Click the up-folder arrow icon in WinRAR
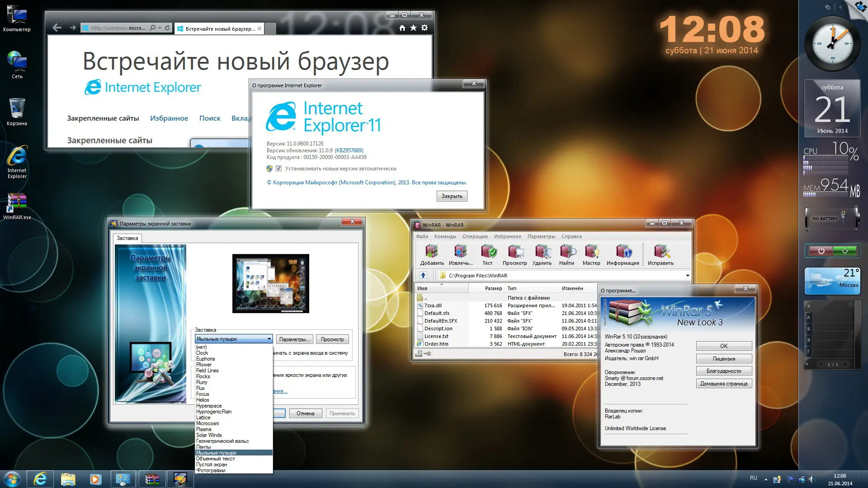The width and height of the screenshot is (868, 488). click(423, 275)
